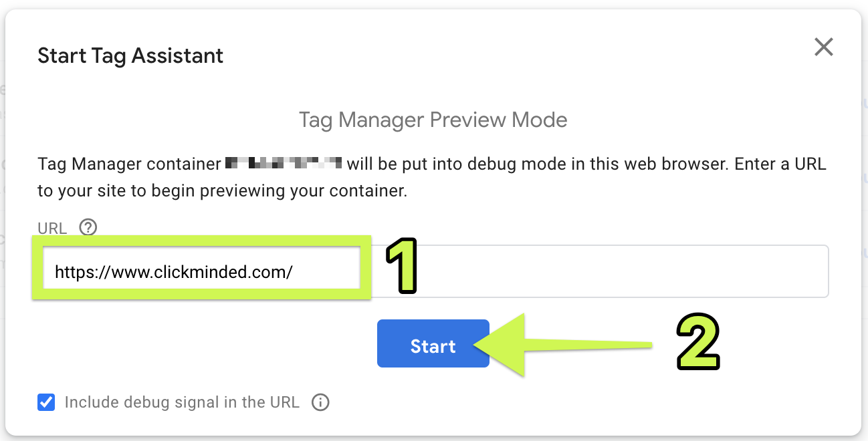Screen dimensions: 868x441
Task: Click the "Tag Manager Preview Mode" heading
Action: coord(433,120)
